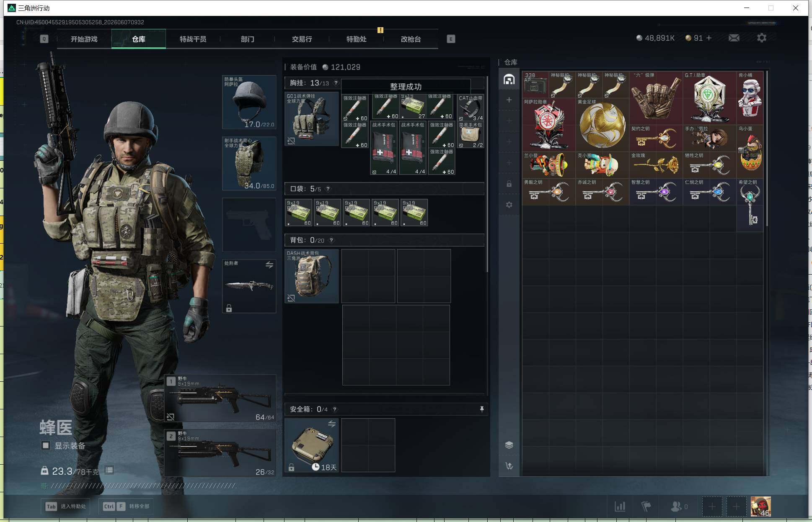Click the empty pistol slot
The image size is (812, 522).
point(249,225)
